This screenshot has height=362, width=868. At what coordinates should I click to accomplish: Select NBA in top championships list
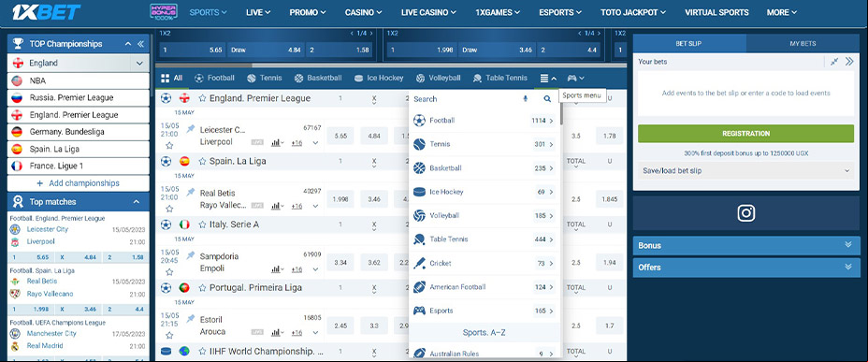78,80
